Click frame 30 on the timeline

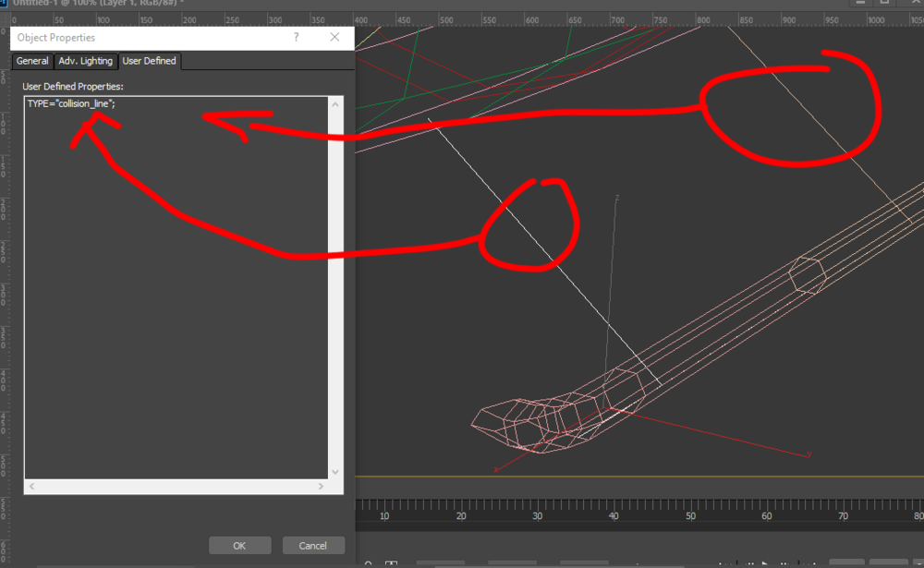[x=538, y=516]
